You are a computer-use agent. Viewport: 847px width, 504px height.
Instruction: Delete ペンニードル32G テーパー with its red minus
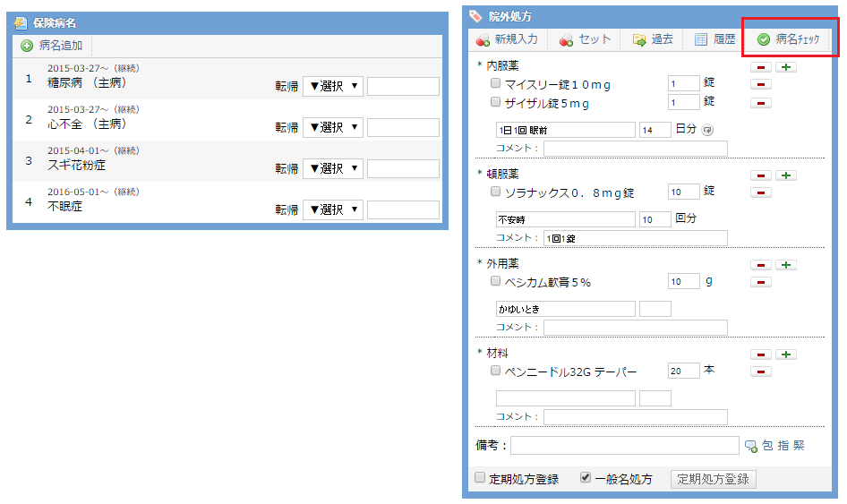[760, 372]
